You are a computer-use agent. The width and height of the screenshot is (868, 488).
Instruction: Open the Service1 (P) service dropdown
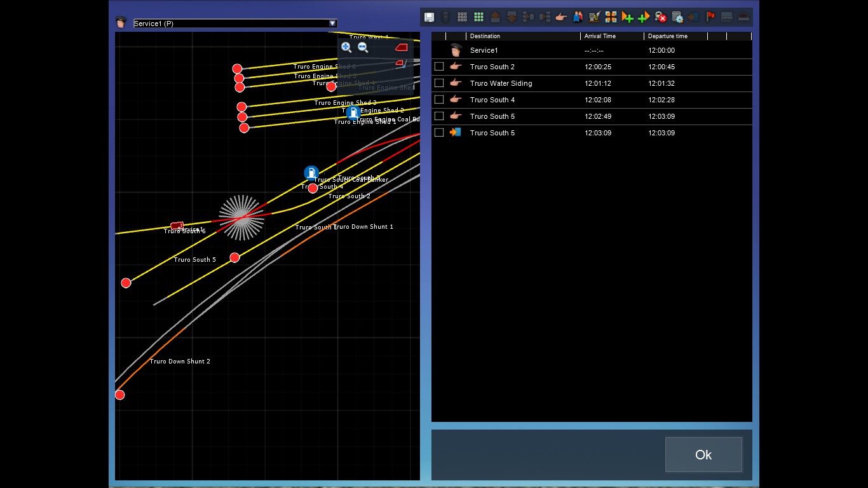[332, 24]
